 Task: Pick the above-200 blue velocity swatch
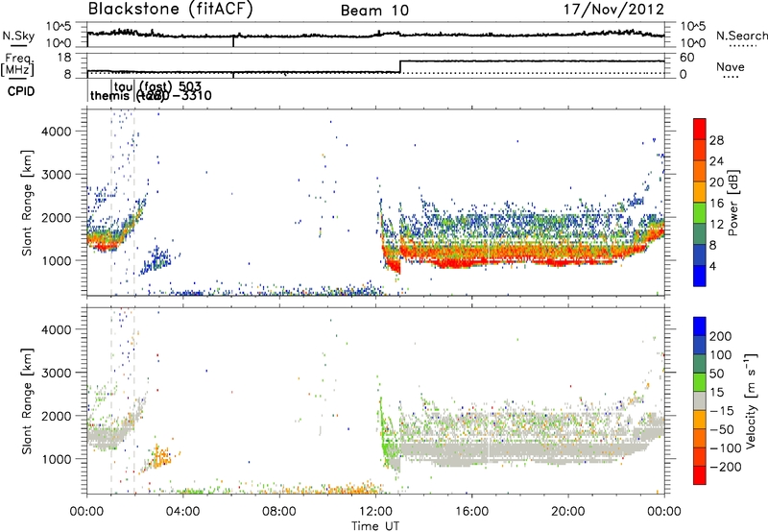700,326
